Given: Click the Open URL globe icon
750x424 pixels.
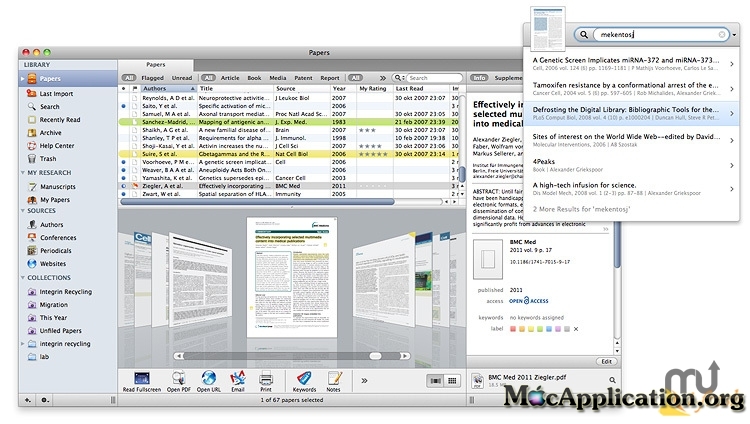Looking at the screenshot, I should coord(209,381).
